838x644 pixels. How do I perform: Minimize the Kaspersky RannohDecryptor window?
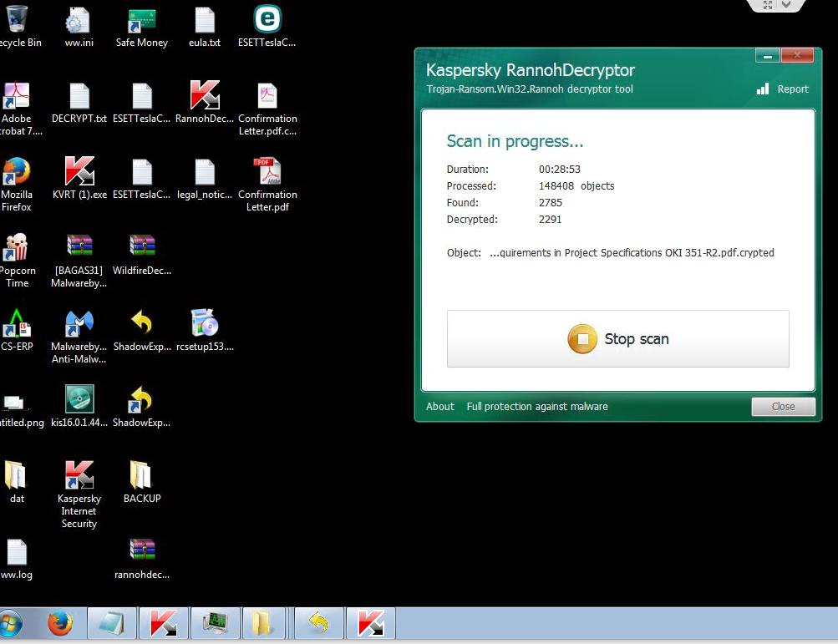(x=768, y=55)
